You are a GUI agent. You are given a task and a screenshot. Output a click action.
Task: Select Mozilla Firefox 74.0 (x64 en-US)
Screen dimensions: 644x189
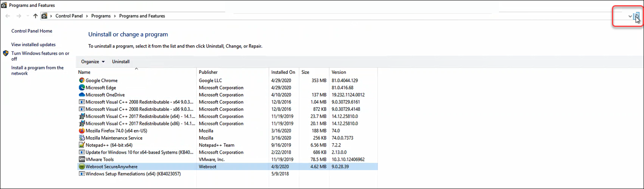(x=116, y=130)
